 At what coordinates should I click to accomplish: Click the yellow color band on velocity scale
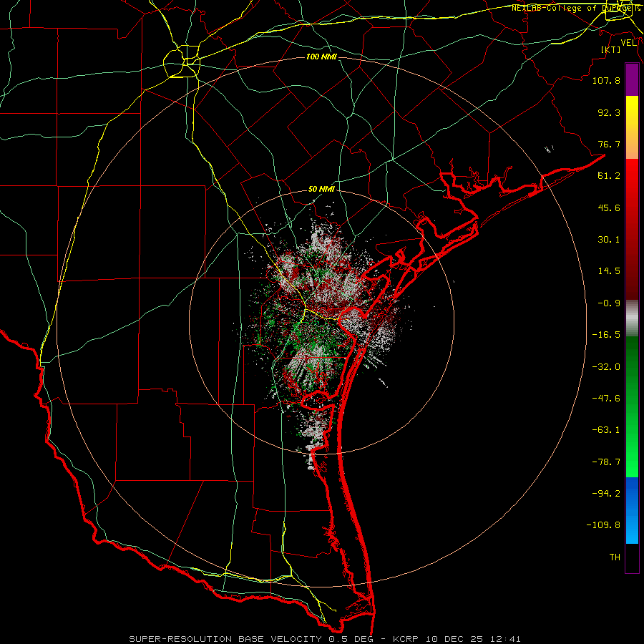(632, 112)
